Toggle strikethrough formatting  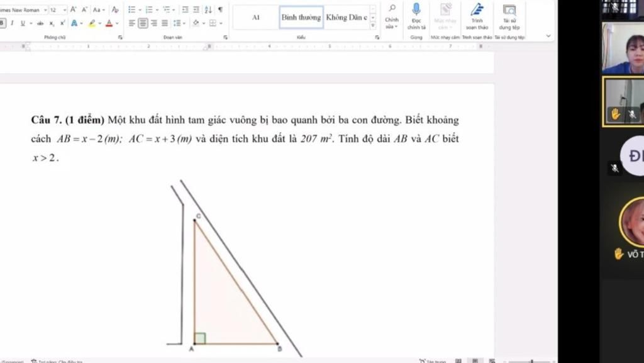(40, 23)
